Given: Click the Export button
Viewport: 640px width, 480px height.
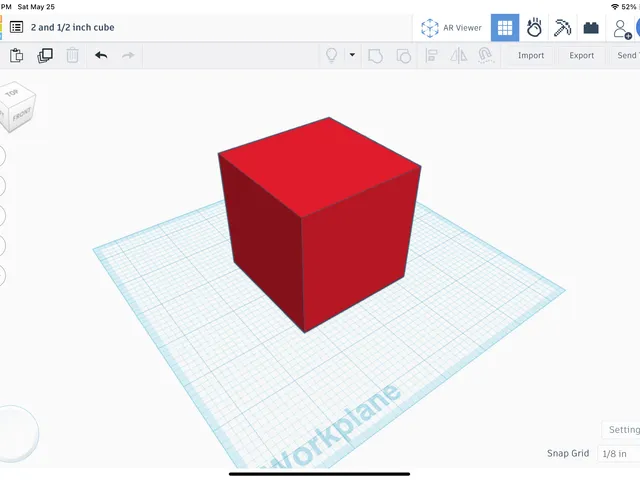Looking at the screenshot, I should [582, 56].
